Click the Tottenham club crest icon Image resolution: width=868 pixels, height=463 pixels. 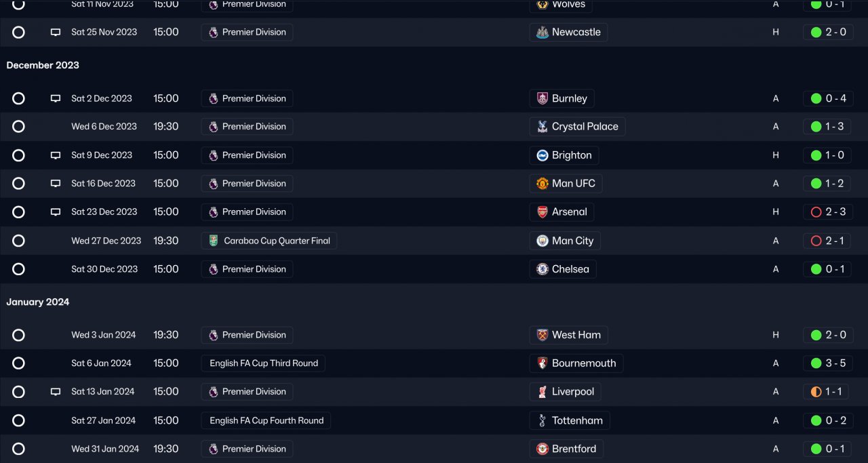[542, 420]
